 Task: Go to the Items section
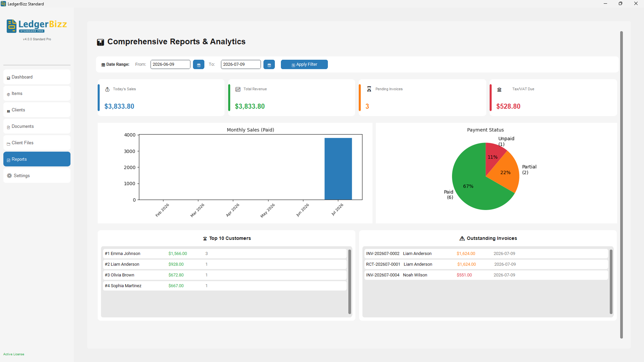coord(37,93)
